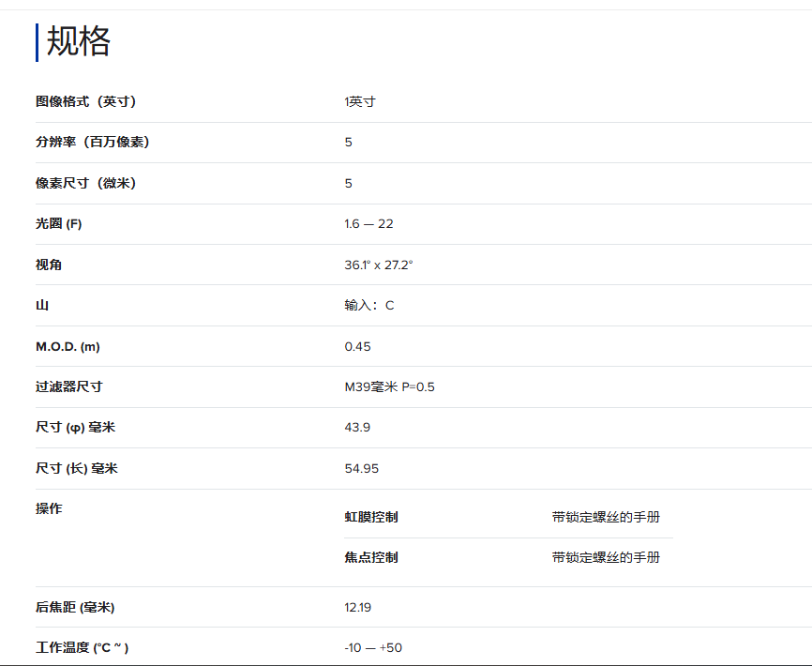Click the 36.1° x 27.2° angle value
The width and height of the screenshot is (812, 666).
[379, 265]
